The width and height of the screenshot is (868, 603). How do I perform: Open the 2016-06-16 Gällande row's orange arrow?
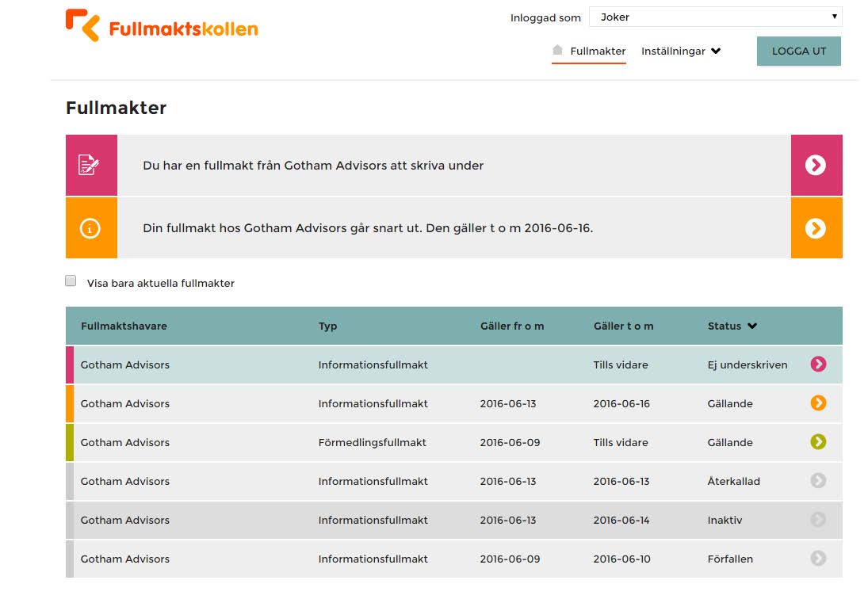(x=818, y=403)
